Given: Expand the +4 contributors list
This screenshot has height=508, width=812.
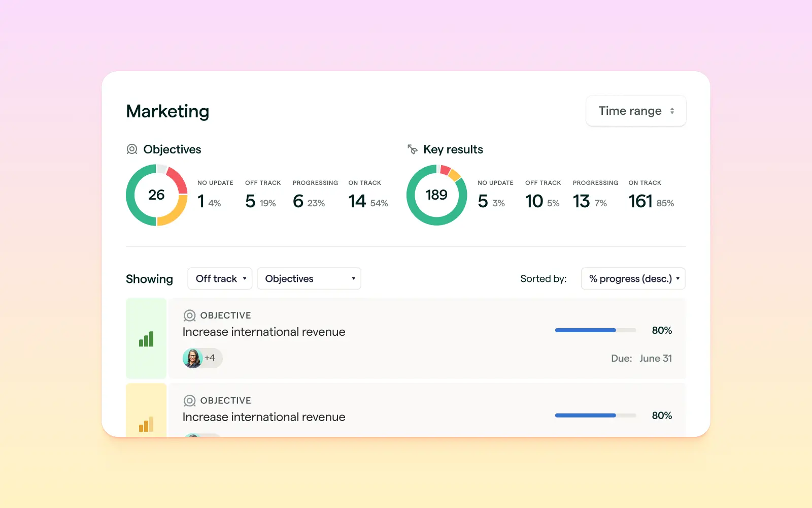Looking at the screenshot, I should 210,358.
